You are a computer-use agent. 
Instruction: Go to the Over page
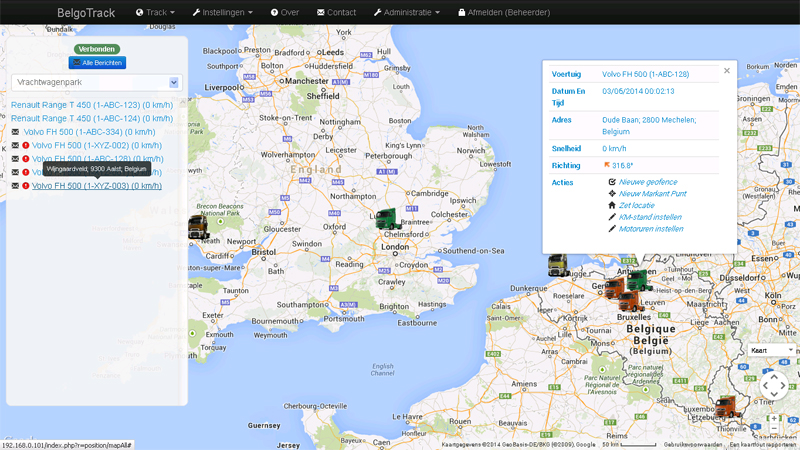coord(285,12)
